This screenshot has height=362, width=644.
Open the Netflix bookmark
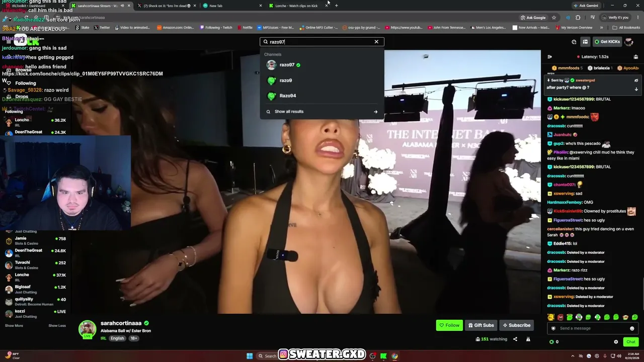(x=245, y=28)
